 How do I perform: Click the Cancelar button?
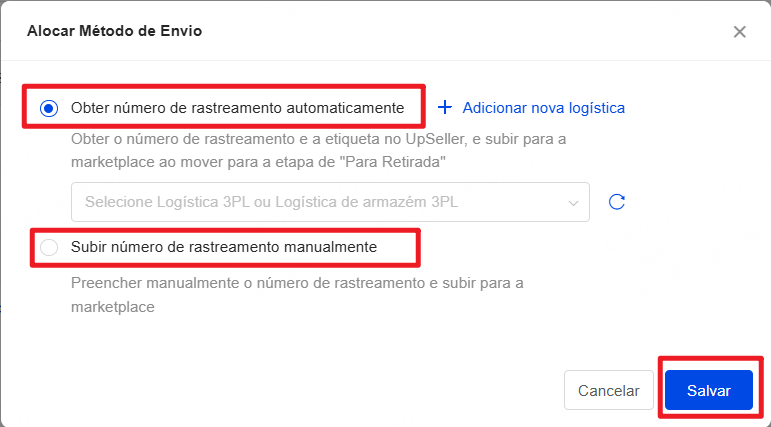click(609, 390)
